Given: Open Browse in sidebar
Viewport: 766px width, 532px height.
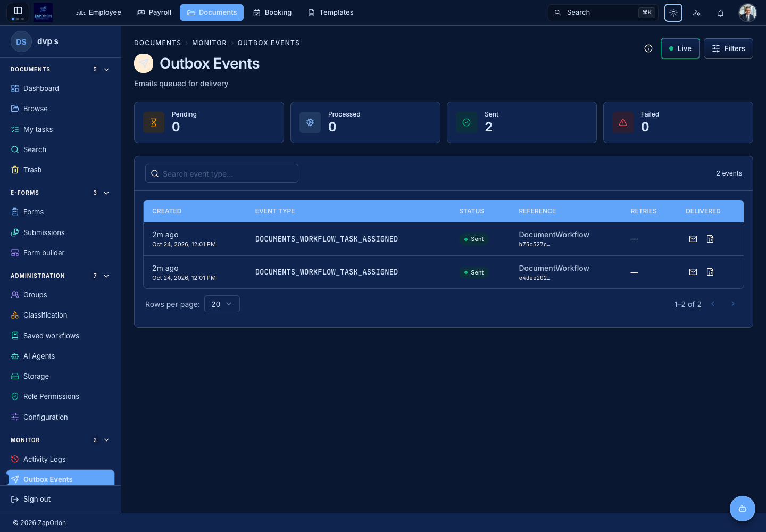Looking at the screenshot, I should (x=60, y=109).
